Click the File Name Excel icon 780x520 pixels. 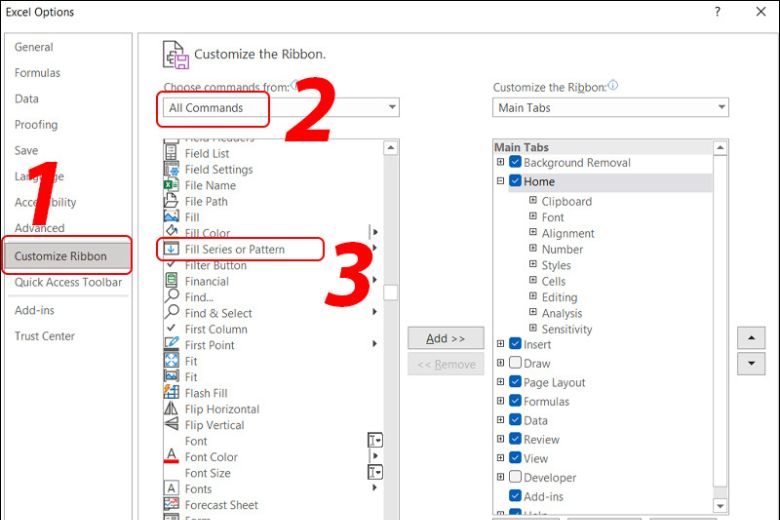(171, 185)
